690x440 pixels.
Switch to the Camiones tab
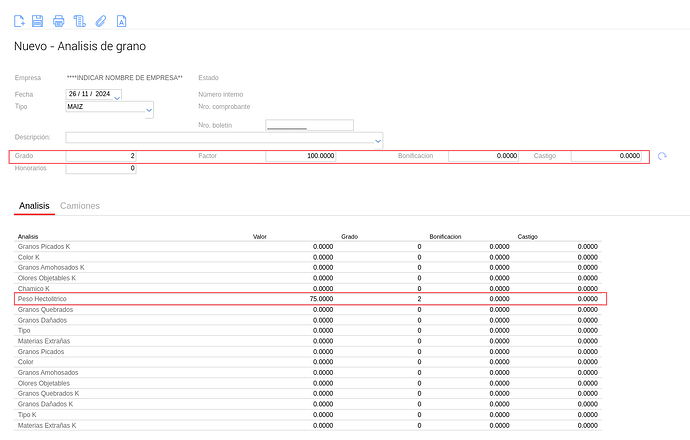tap(80, 205)
